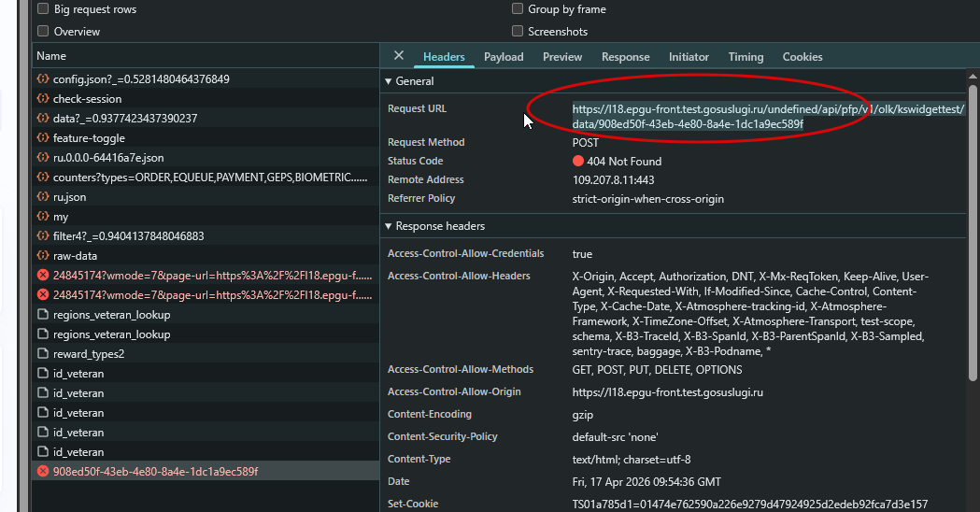Click JSON icon of 'my' request
The width and height of the screenshot is (980, 512).
pos(42,216)
